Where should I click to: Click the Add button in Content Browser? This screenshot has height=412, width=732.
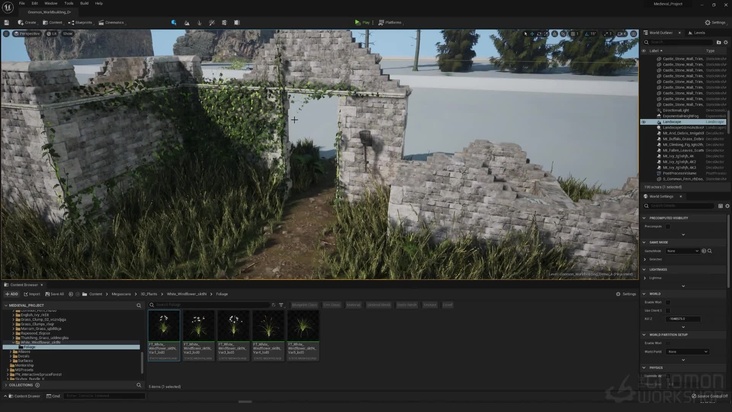click(x=13, y=294)
